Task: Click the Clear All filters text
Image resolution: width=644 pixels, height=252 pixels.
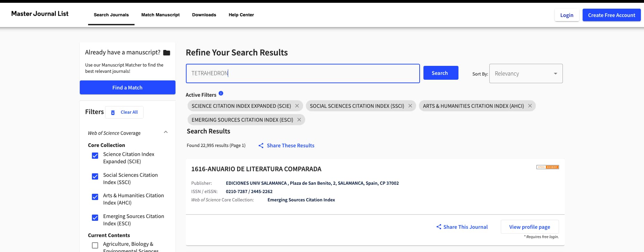Action: click(129, 112)
